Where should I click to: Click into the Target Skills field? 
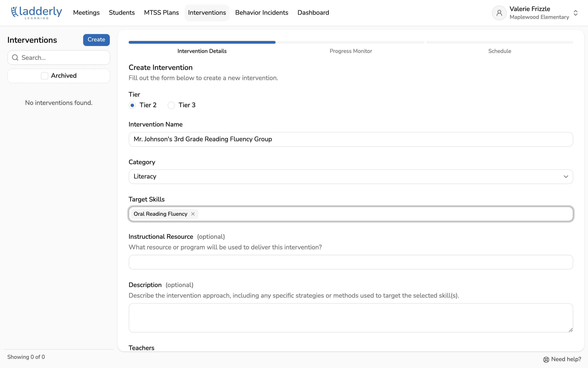point(351,214)
